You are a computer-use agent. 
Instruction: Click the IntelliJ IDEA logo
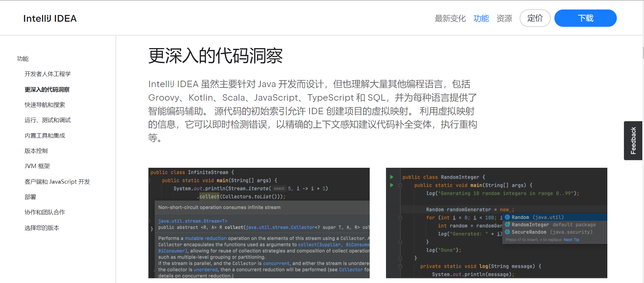pos(50,18)
